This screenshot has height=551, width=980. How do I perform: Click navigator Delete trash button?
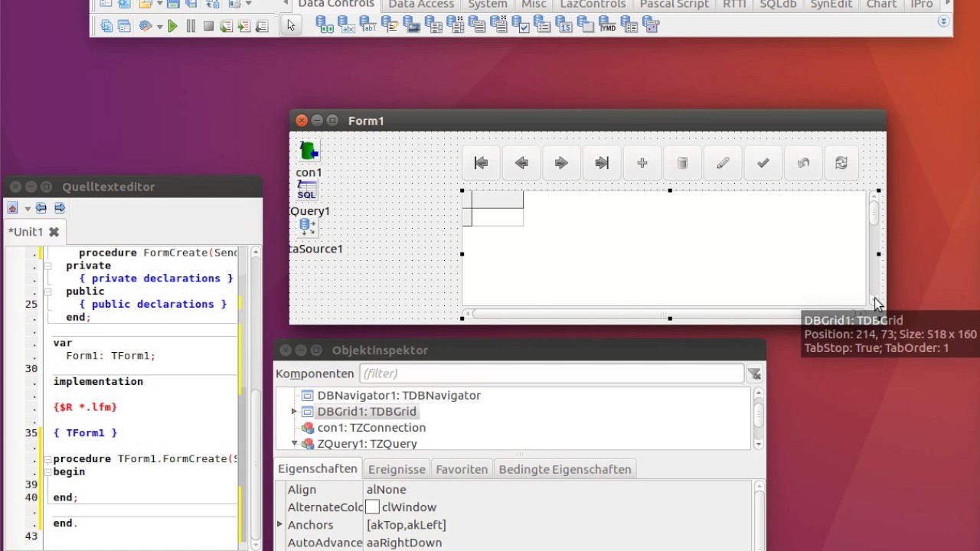point(682,163)
